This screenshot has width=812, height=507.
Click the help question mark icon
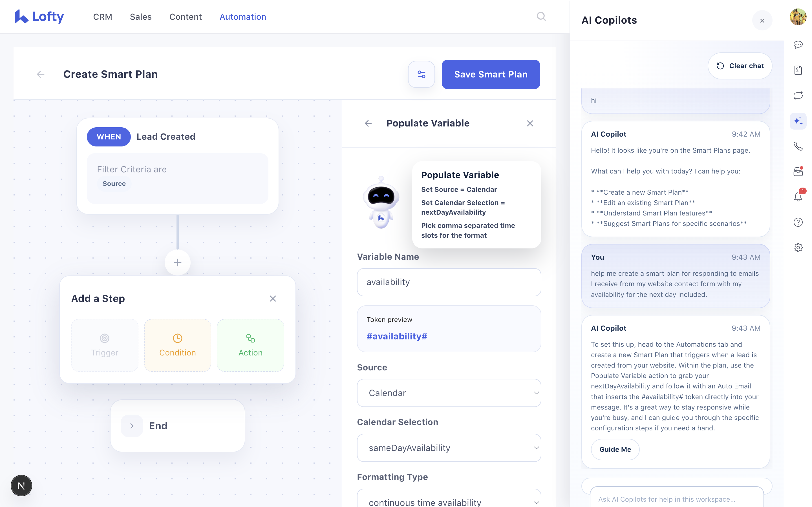[x=798, y=222]
